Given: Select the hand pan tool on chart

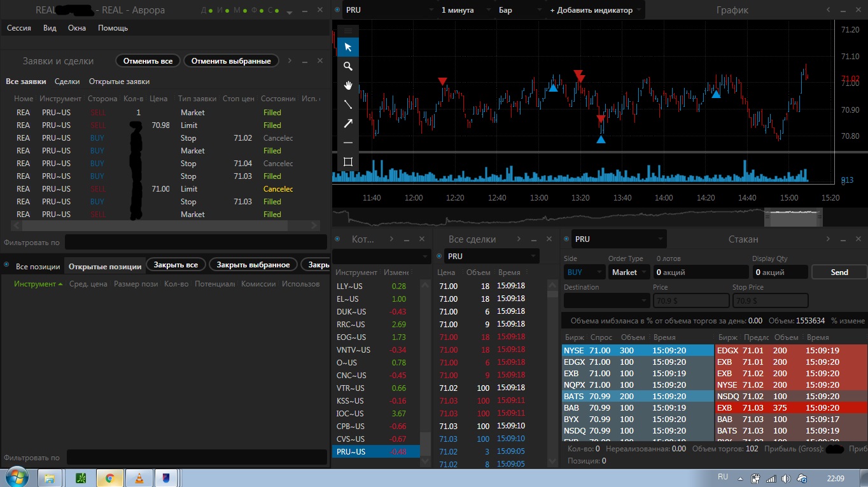Looking at the screenshot, I should pos(347,85).
